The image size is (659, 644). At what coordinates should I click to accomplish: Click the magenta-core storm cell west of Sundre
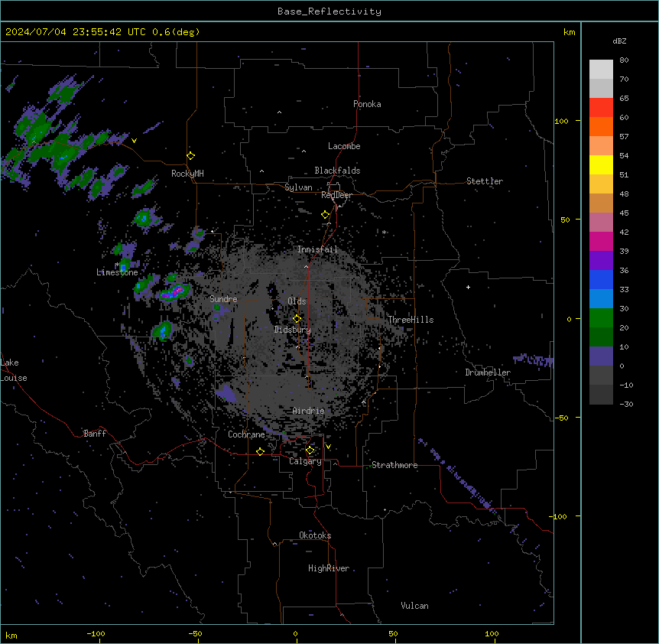(175, 291)
